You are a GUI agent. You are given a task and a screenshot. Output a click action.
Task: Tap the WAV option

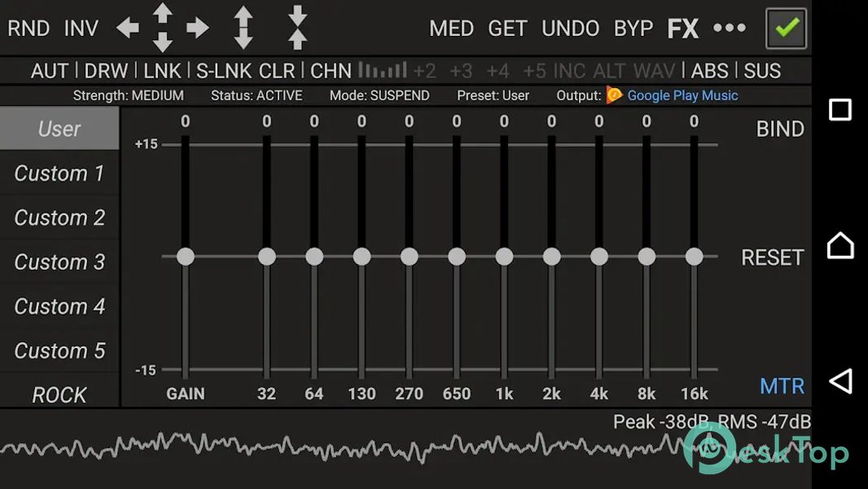click(x=655, y=71)
